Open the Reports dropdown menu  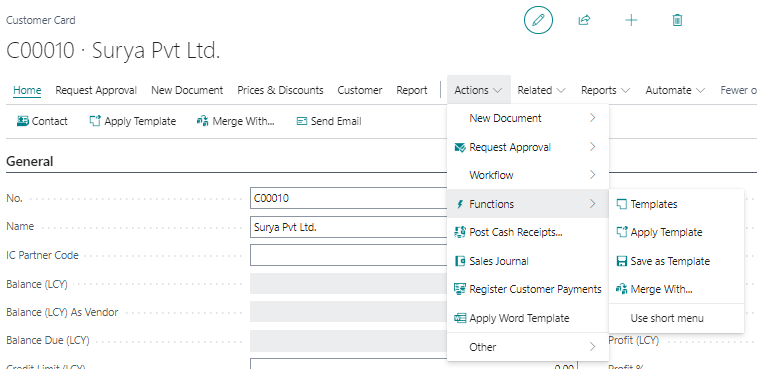[605, 90]
